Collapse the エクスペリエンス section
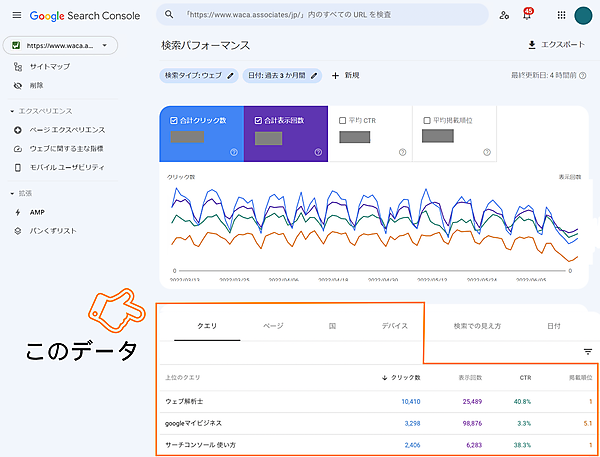The height and width of the screenshot is (457, 600). pyautogui.click(x=10, y=111)
